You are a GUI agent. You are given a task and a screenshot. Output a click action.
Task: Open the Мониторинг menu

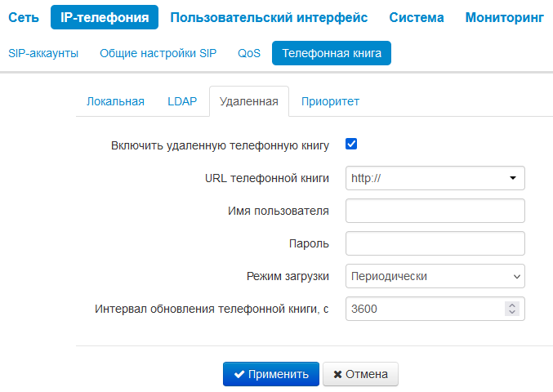pos(504,17)
